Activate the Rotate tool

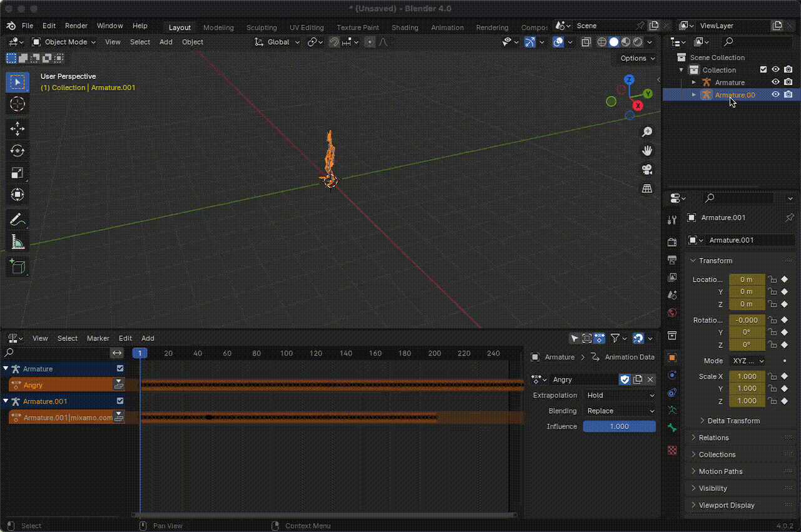click(x=18, y=151)
